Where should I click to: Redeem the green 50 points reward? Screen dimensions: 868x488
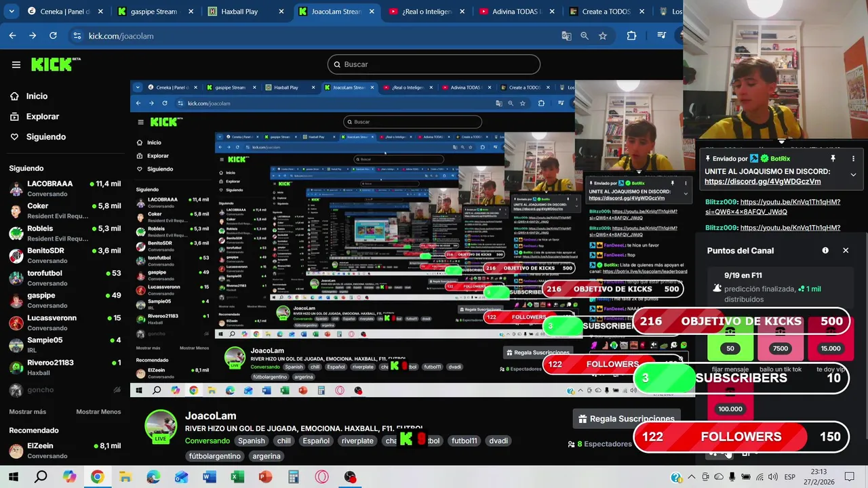(x=730, y=339)
